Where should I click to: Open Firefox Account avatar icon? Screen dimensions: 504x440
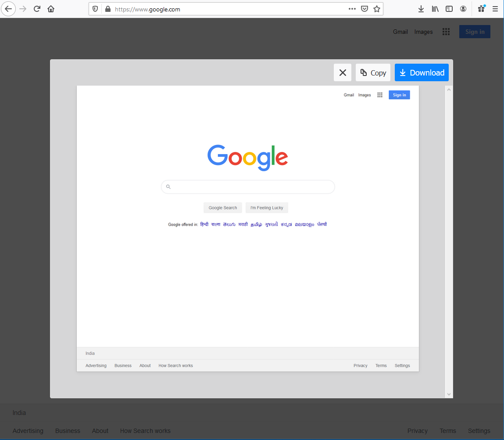tap(463, 9)
